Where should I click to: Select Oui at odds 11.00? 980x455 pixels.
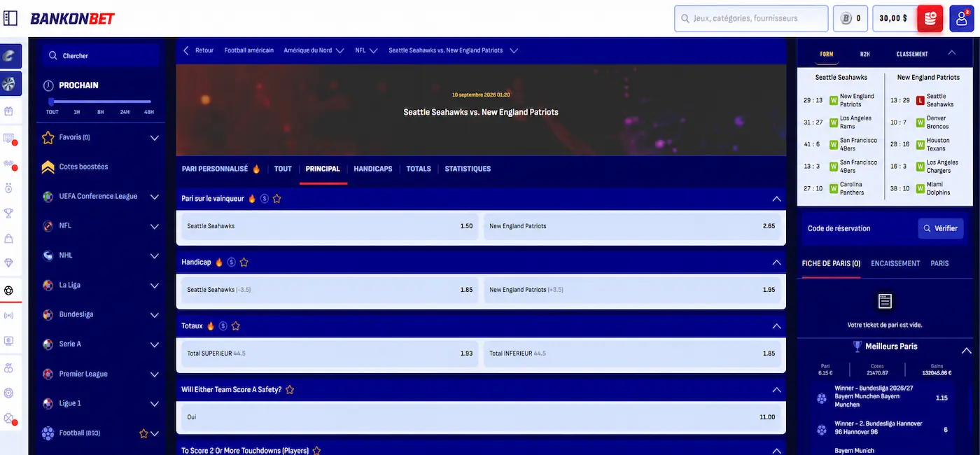481,417
